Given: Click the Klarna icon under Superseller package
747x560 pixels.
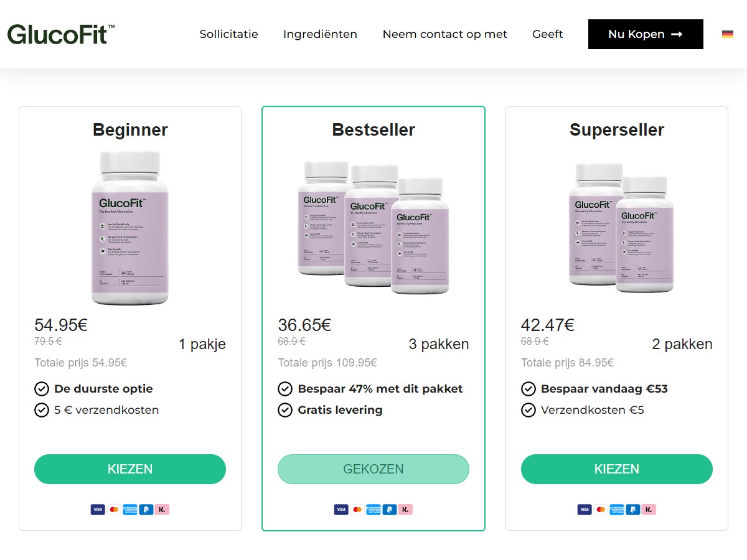Looking at the screenshot, I should pos(649,510).
